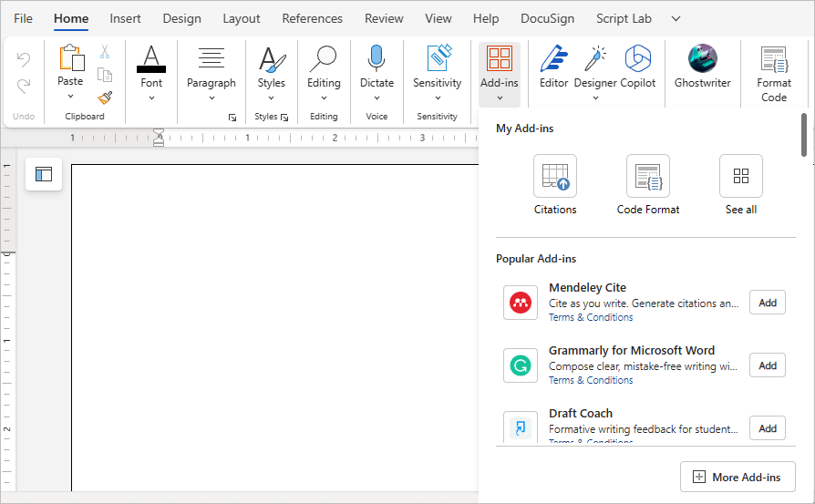Launch the Copilot assistant
Screen dimensions: 815x504
coord(637,67)
